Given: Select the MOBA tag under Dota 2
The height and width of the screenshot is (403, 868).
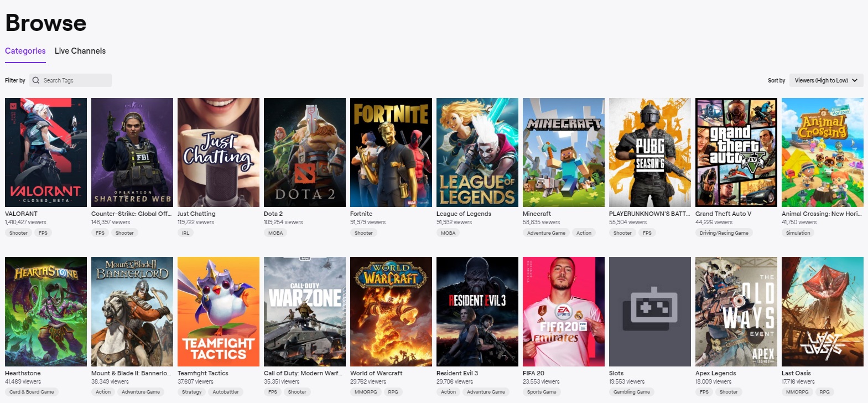Looking at the screenshot, I should [x=276, y=233].
